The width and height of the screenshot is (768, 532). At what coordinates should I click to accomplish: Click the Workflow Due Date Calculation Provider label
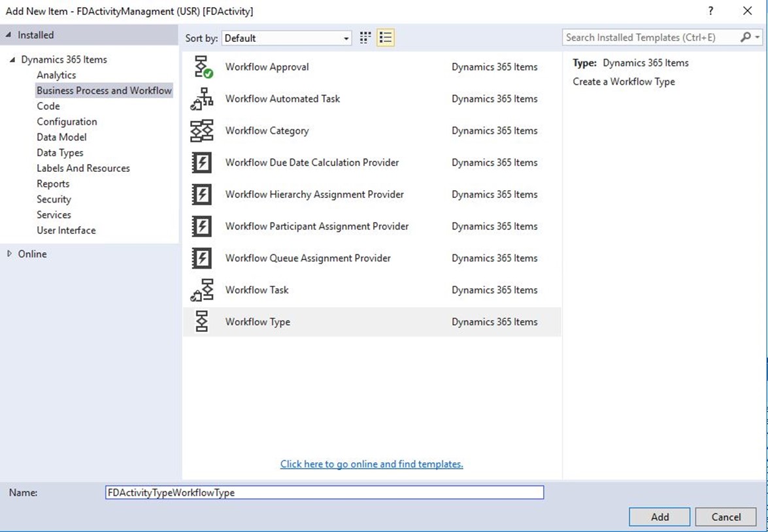(312, 163)
